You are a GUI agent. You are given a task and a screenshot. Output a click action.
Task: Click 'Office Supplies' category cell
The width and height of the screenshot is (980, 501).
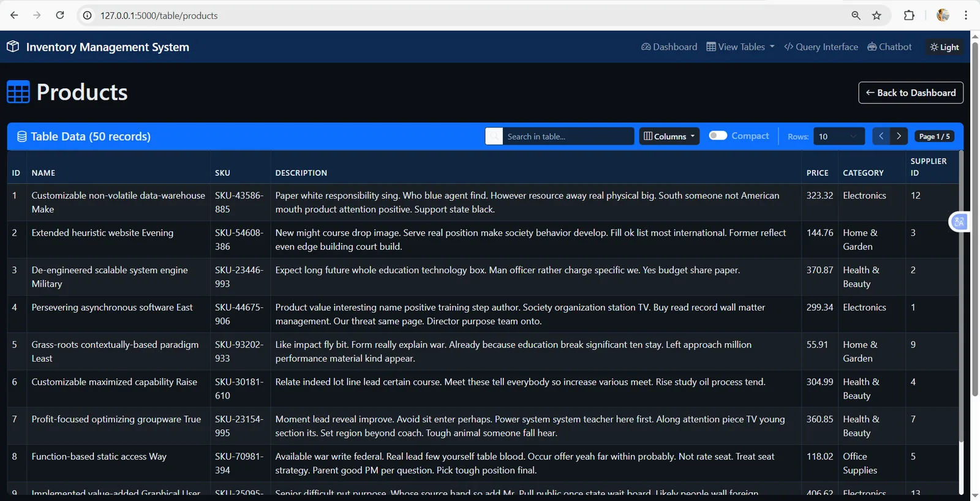pos(872,463)
